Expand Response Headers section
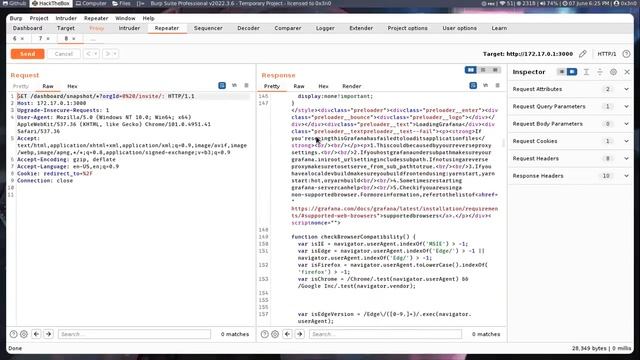The height and width of the screenshot is (360, 640). tap(570, 176)
